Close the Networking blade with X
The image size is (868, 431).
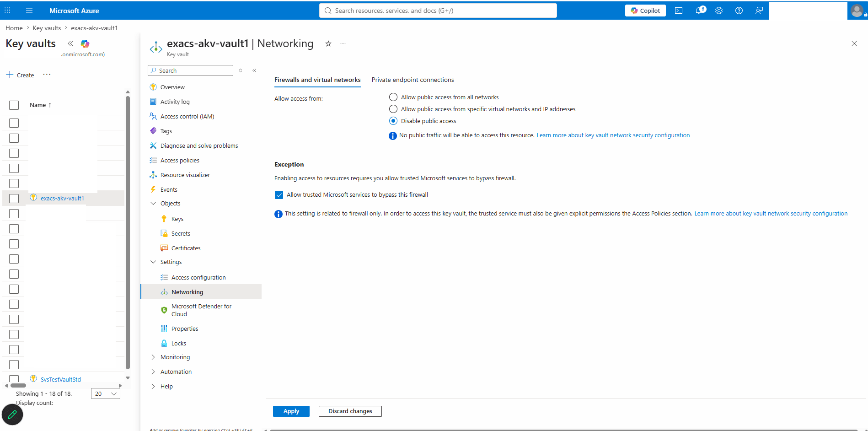(x=854, y=43)
